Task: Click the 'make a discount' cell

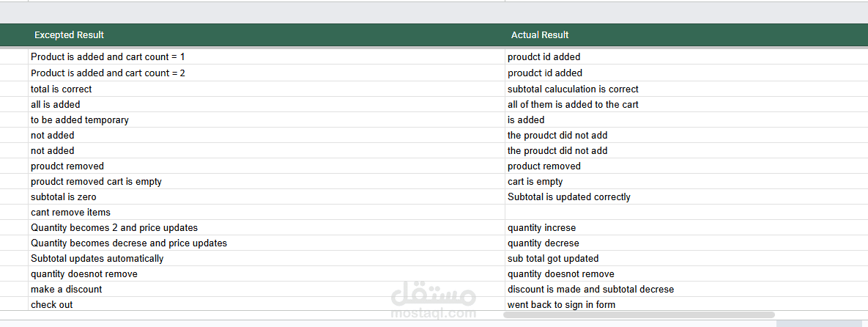Action: pyautogui.click(x=66, y=289)
